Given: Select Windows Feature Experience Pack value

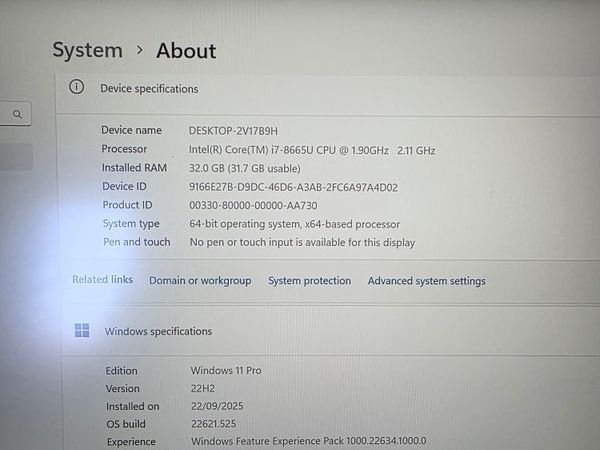Looking at the screenshot, I should (x=309, y=441).
